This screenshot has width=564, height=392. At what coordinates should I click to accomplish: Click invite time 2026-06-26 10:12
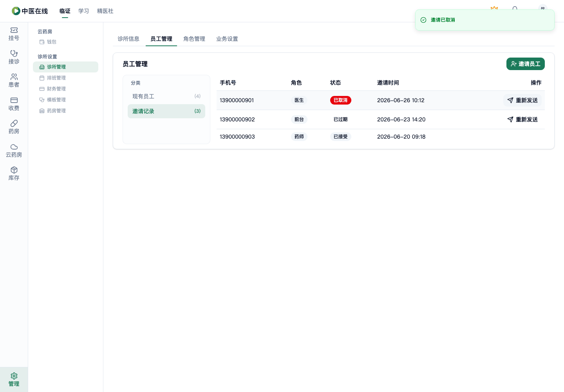401,100
